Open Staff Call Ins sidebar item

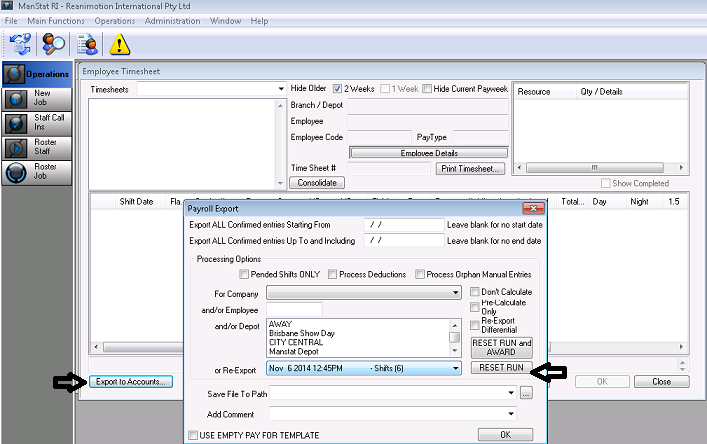[x=37, y=123]
